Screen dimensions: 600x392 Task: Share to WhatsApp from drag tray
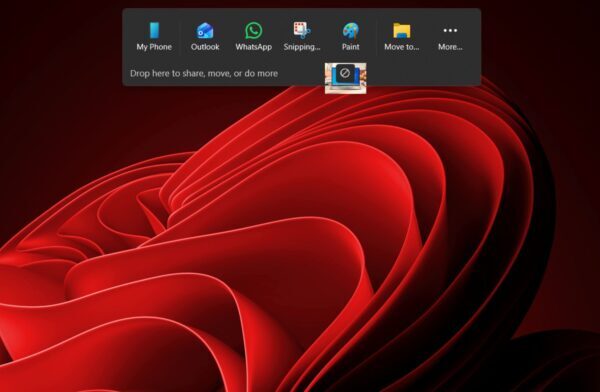point(253,37)
